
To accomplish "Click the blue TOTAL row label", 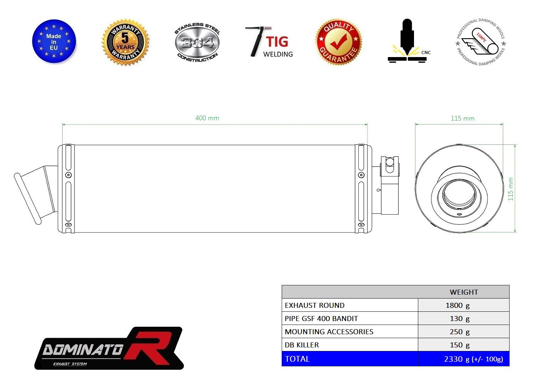I will (x=297, y=359).
